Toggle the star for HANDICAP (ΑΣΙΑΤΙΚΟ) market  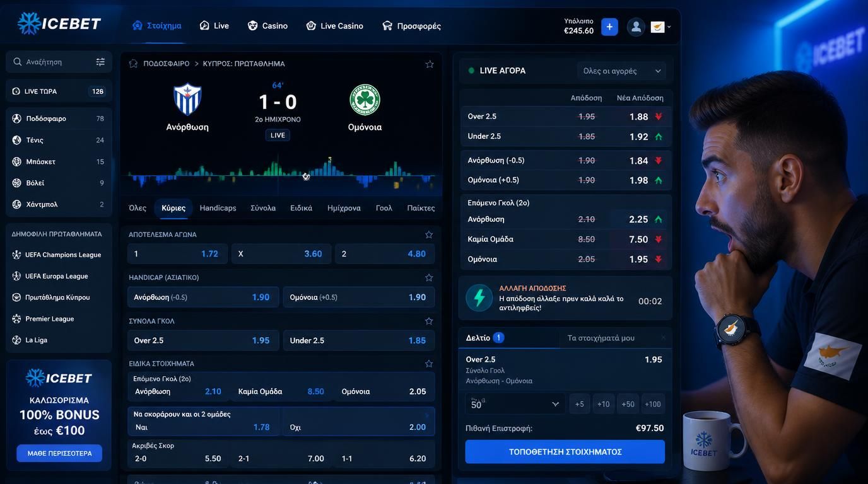[x=429, y=277]
